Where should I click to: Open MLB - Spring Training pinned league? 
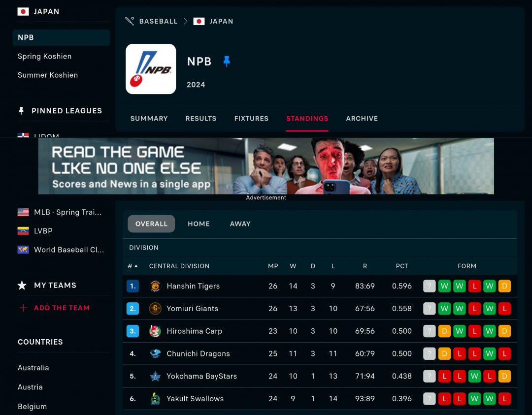(x=67, y=212)
